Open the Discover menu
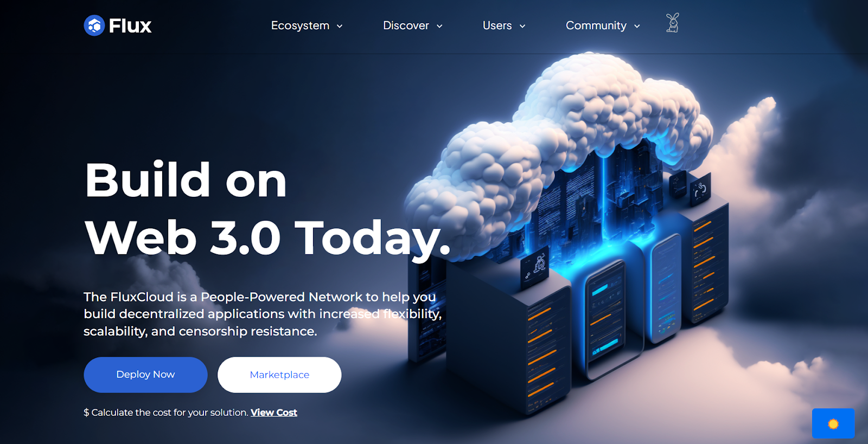This screenshot has height=444, width=868. [406, 25]
